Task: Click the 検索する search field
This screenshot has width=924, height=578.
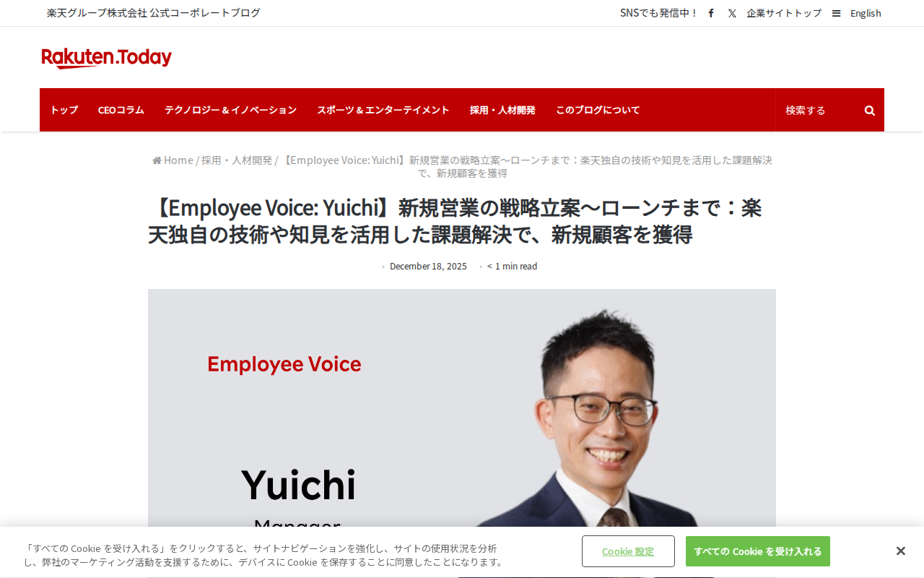Action: [819, 110]
